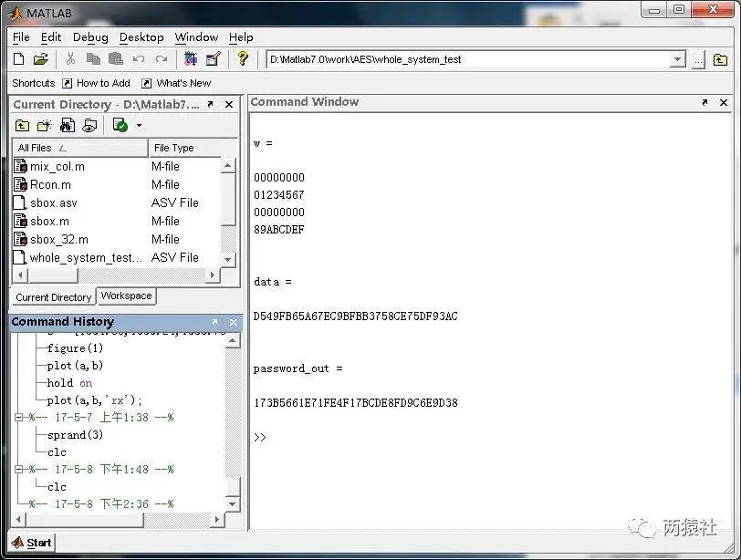Screen dimensions: 741x560
Task: Click the Undo toolbar icon
Action: tap(139, 59)
